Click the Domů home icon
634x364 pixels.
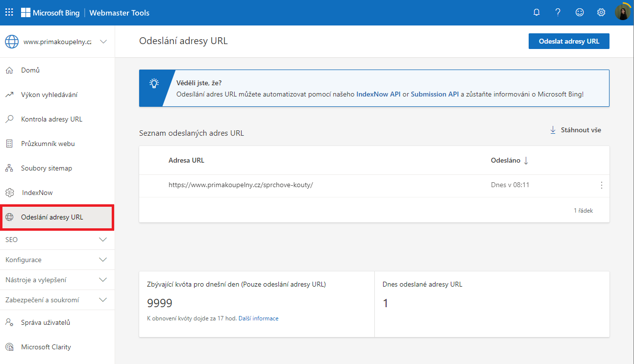click(9, 71)
